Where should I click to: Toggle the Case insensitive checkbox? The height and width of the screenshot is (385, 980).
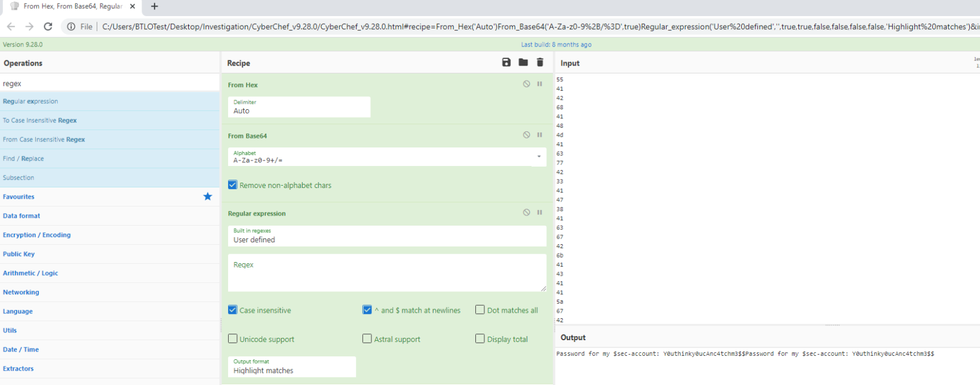point(232,310)
